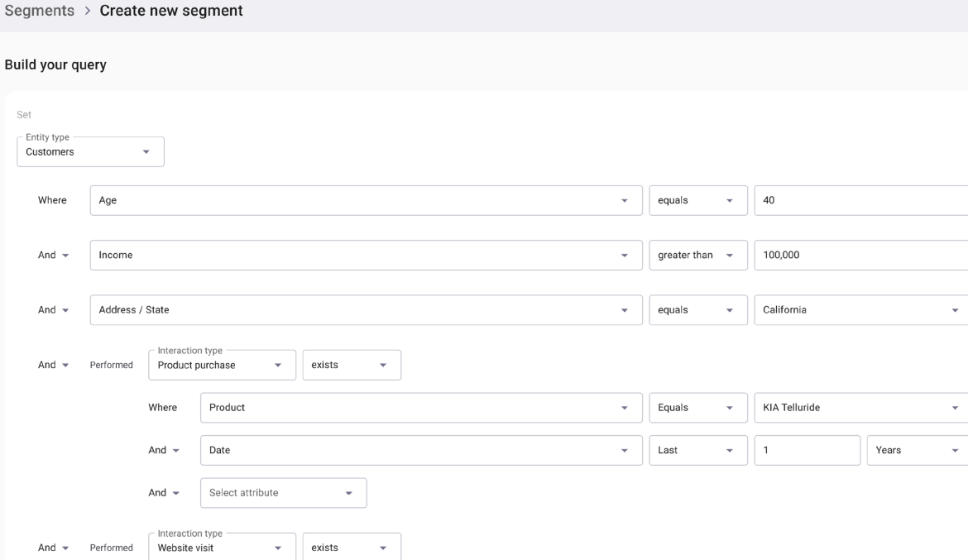Viewport: 968px width, 560px height.
Task: Change Website visit interaction type
Action: click(x=222, y=548)
